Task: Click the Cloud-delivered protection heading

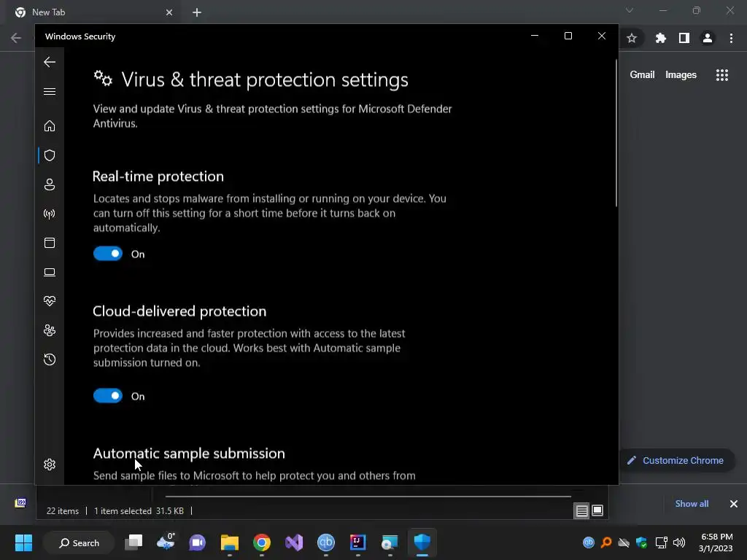Action: [x=179, y=311]
